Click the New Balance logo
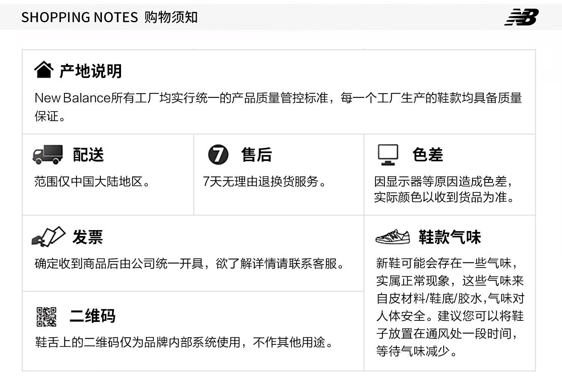 pos(522,17)
